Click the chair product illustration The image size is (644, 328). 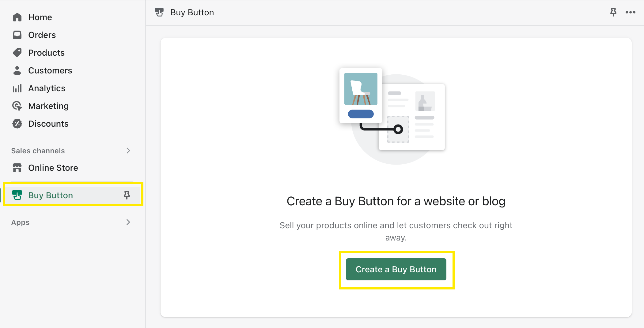click(361, 89)
